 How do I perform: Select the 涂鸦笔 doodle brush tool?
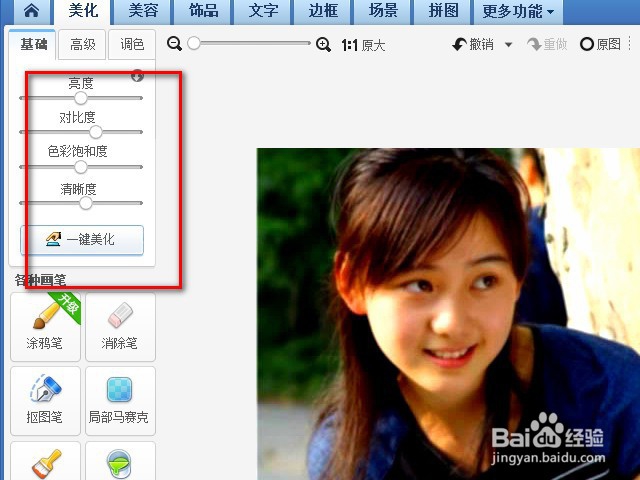pos(45,327)
